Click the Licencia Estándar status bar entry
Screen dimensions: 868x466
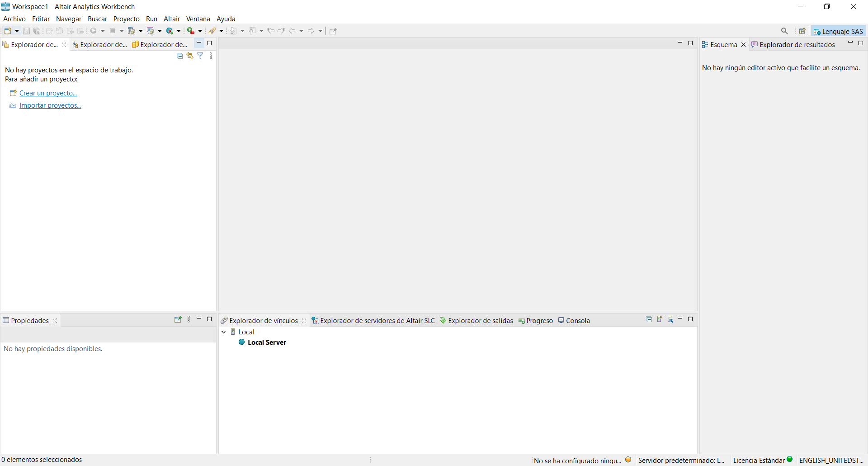pos(763,460)
